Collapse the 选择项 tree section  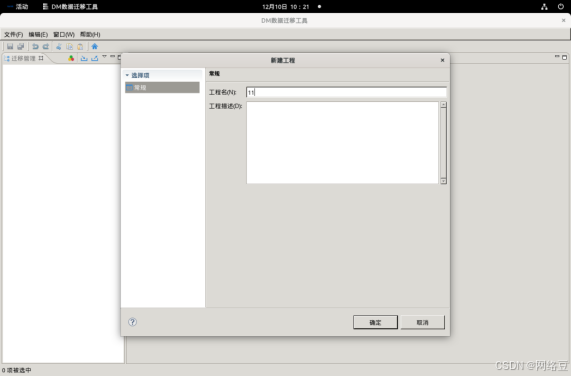pyautogui.click(x=127, y=75)
